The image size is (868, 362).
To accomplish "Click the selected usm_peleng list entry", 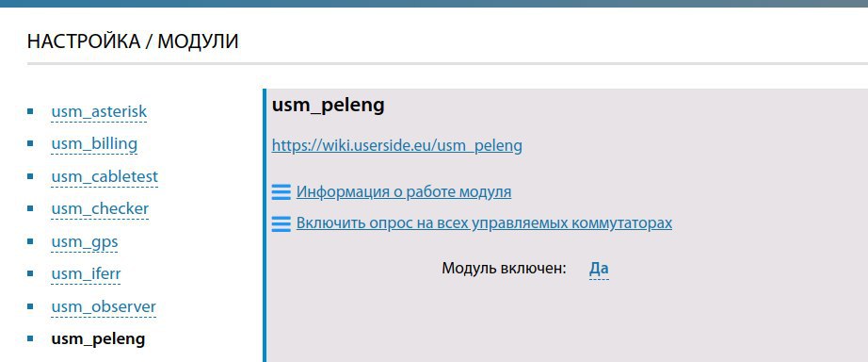I will [x=98, y=338].
